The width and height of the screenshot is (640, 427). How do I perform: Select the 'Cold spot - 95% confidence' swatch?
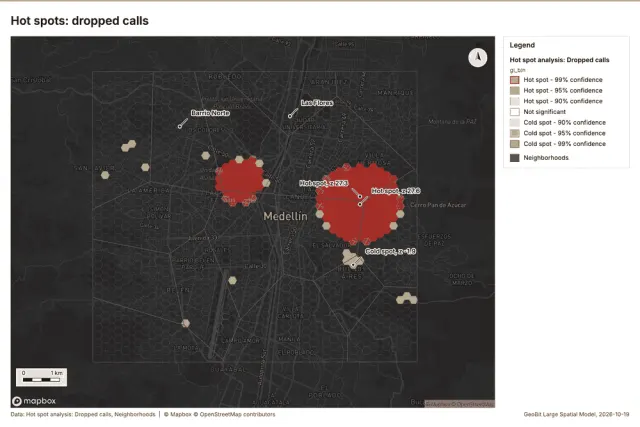(515, 133)
